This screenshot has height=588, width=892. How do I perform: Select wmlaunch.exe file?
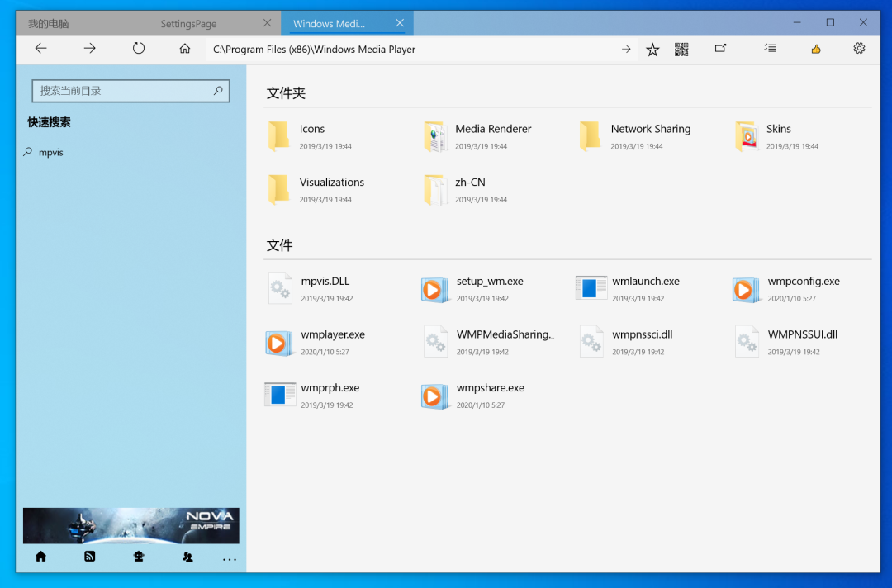629,289
